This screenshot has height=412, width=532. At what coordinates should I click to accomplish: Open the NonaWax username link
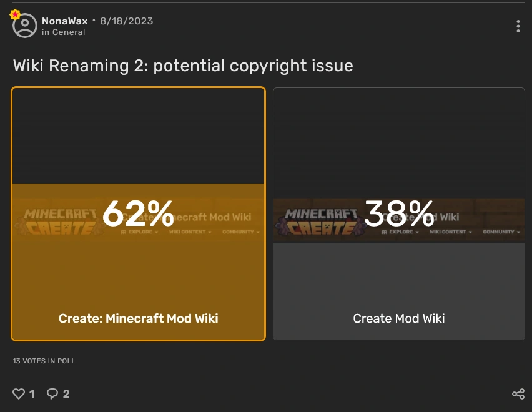64,21
